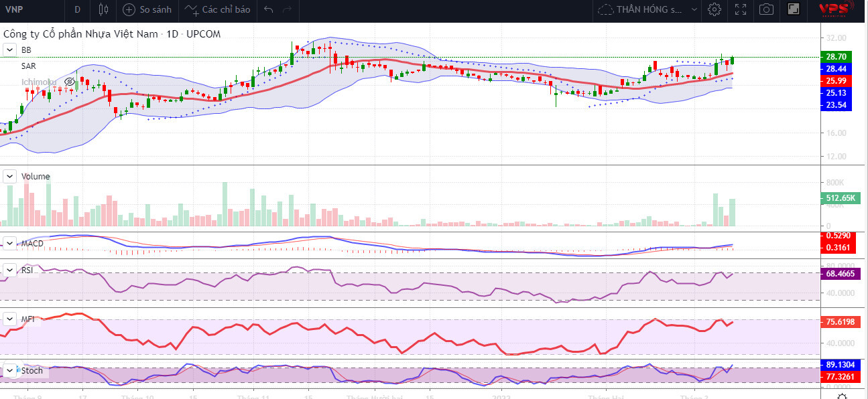868x399 pixels.
Task: Click the 16.00 price axis label
Action: [x=836, y=133]
